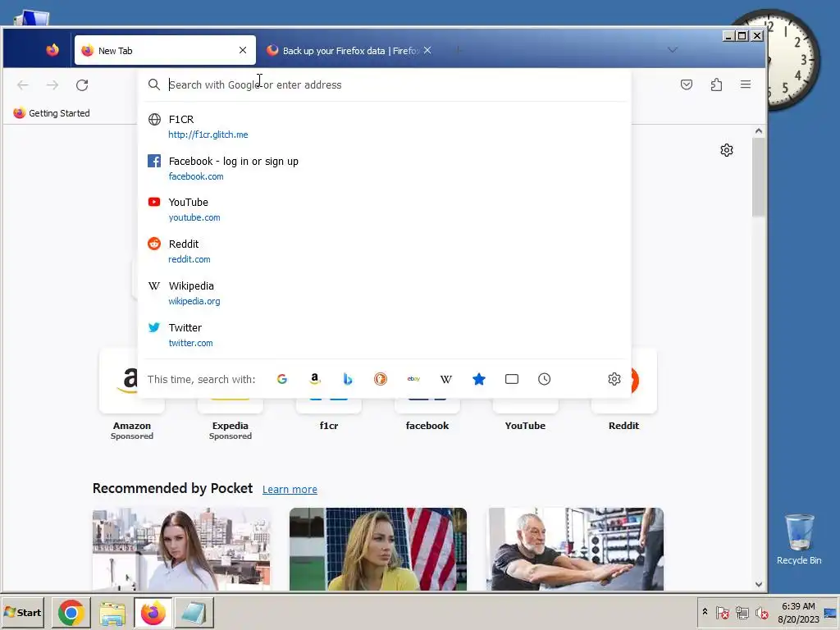Select Facebook log in suggestion
The image size is (840, 630).
(x=385, y=168)
